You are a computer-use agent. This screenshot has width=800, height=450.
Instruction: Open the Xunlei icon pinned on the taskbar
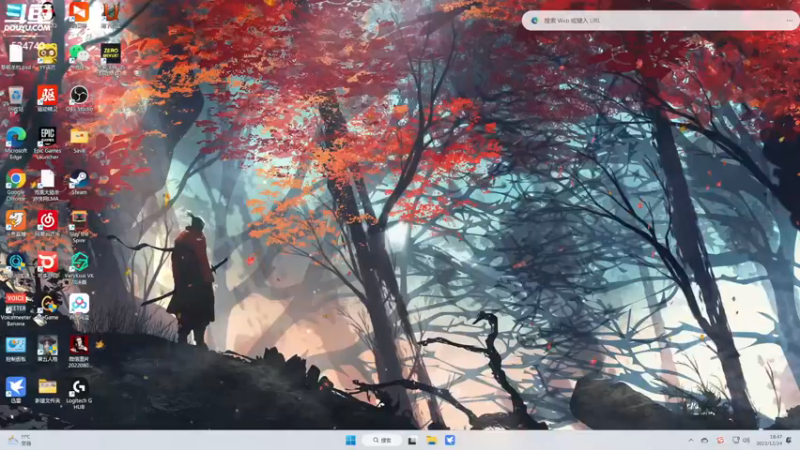click(x=450, y=440)
